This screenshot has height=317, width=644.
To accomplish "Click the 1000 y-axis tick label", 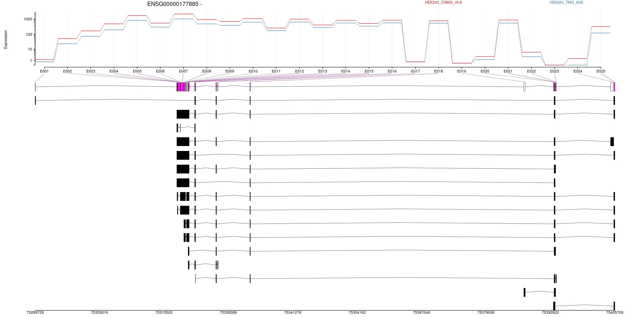I will [x=28, y=19].
